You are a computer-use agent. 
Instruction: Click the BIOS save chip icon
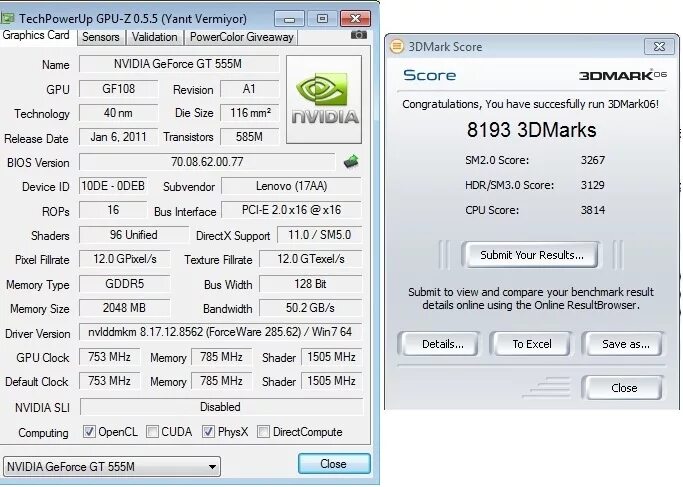click(x=351, y=162)
